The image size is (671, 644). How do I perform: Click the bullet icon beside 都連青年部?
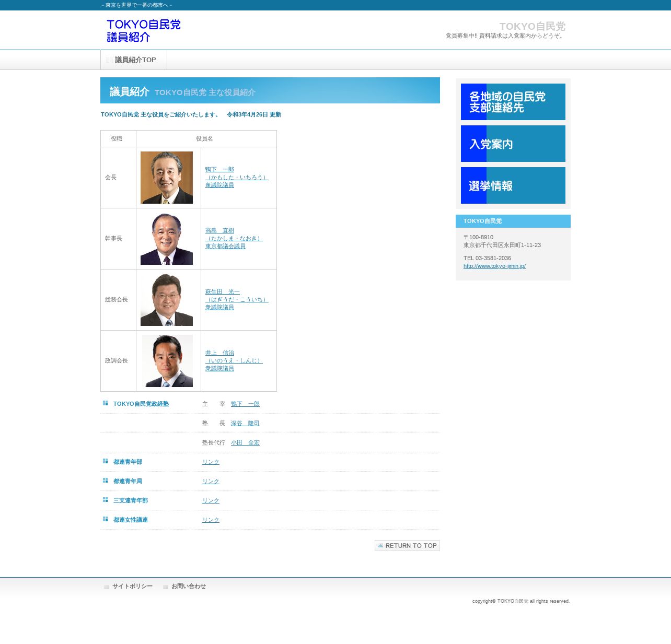[x=105, y=461]
